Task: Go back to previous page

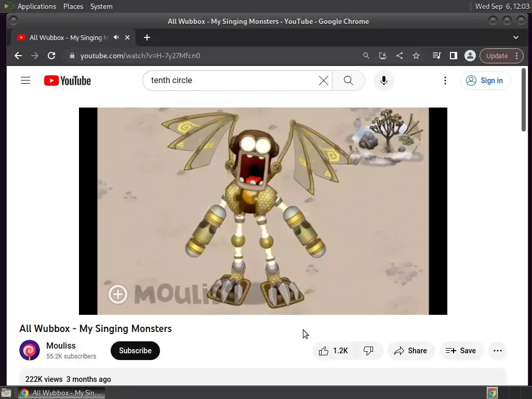Action: click(18, 56)
